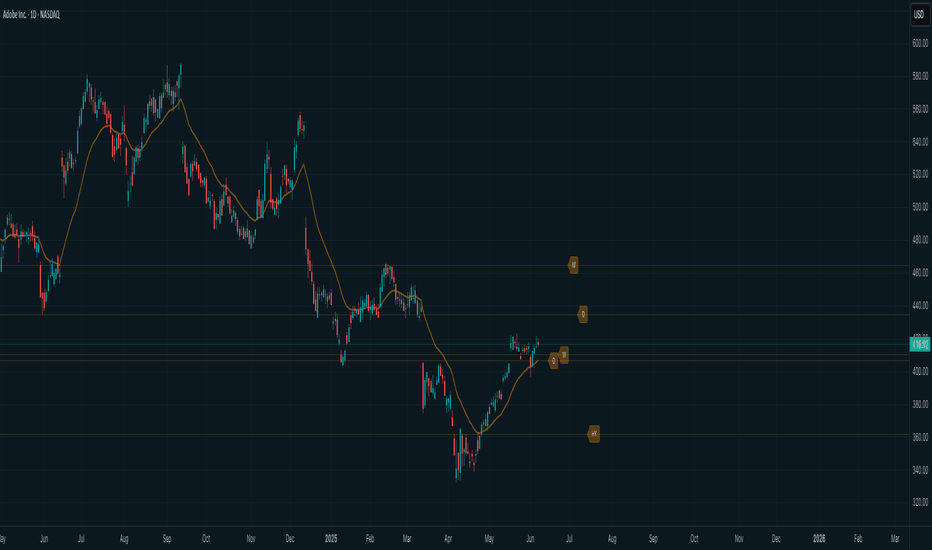932x550 pixels.
Task: Click the 600.00 price scale label
Action: 920,43
